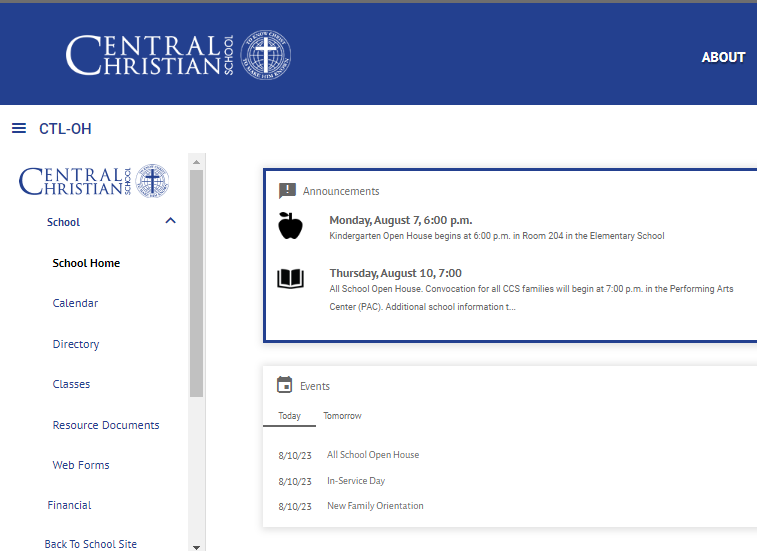Switch to the Tomorrow events tab
This screenshot has width=757, height=551.
pyautogui.click(x=342, y=416)
